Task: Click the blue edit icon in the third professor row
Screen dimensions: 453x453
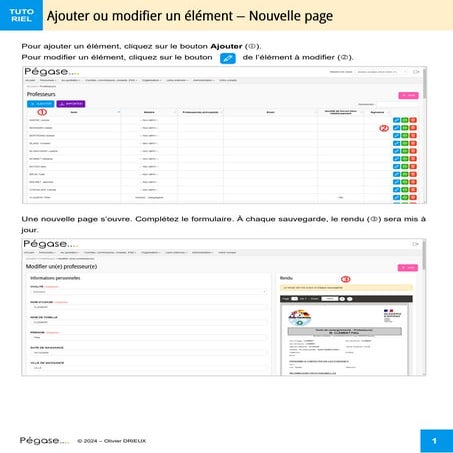Action: point(396,136)
